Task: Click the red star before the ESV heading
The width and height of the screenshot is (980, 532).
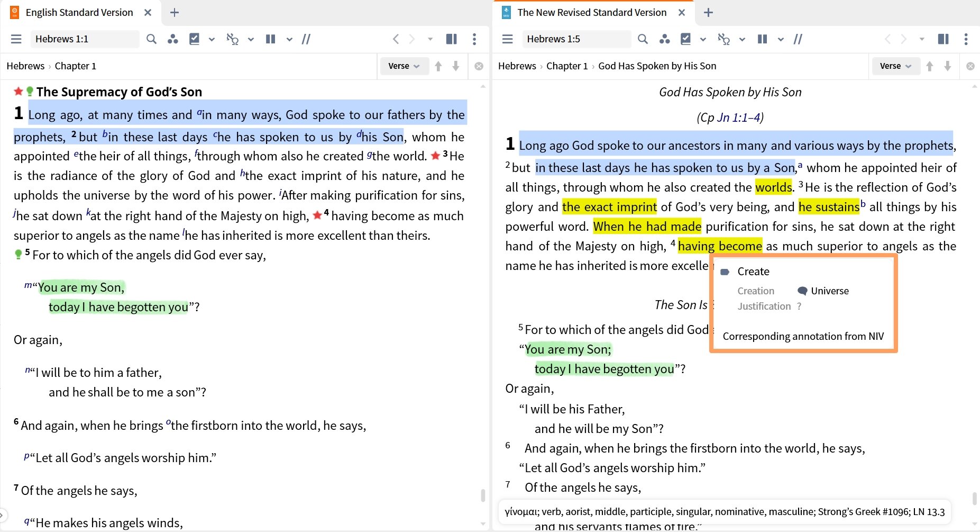Action: [x=19, y=91]
